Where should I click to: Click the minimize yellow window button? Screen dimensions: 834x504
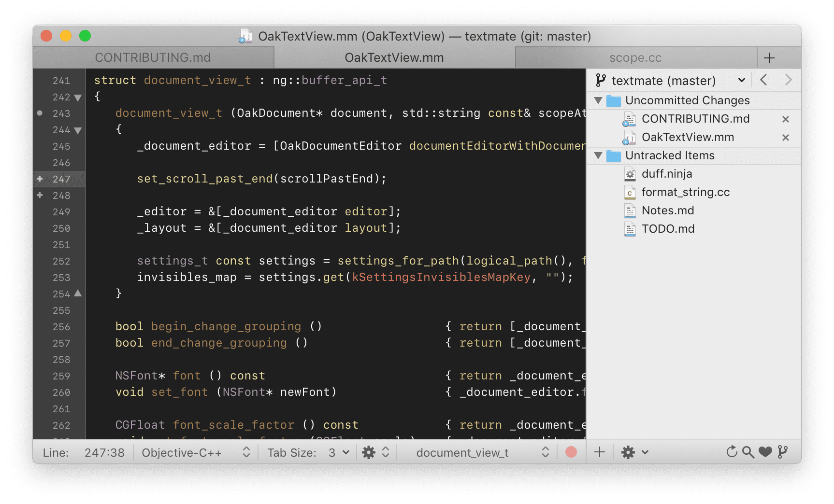pyautogui.click(x=66, y=36)
